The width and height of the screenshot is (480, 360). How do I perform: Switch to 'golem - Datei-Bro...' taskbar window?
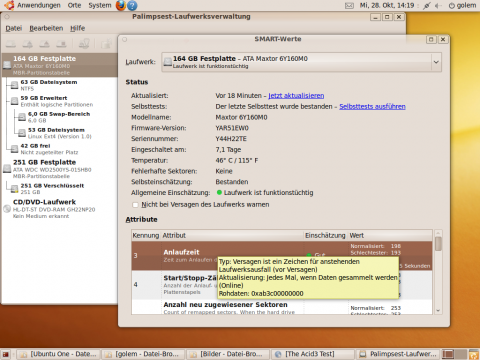[x=144, y=354]
